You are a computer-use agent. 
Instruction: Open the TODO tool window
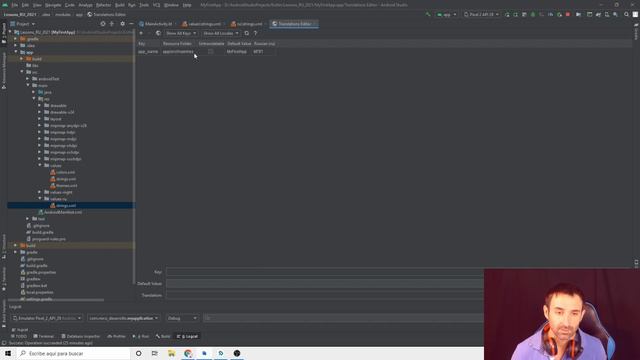tap(19, 336)
